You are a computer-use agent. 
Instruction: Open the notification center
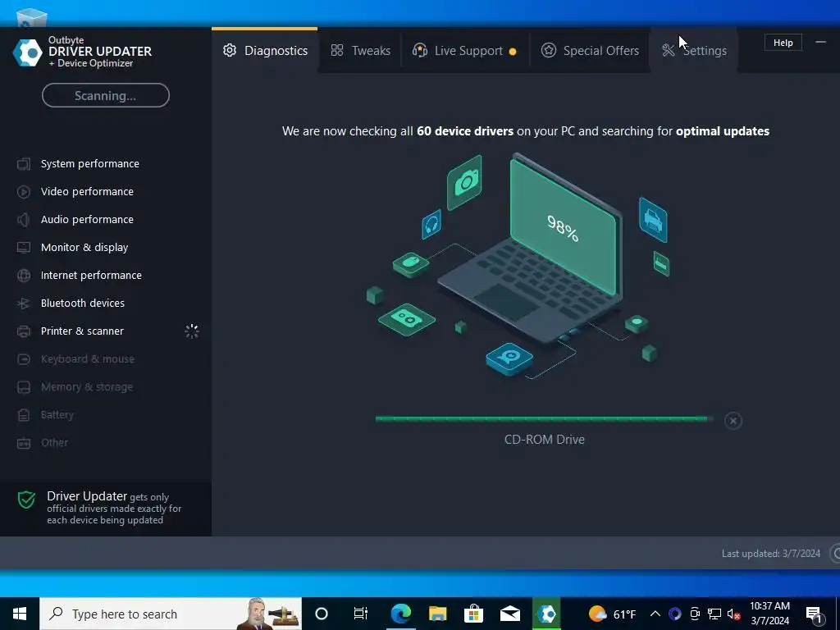point(815,614)
